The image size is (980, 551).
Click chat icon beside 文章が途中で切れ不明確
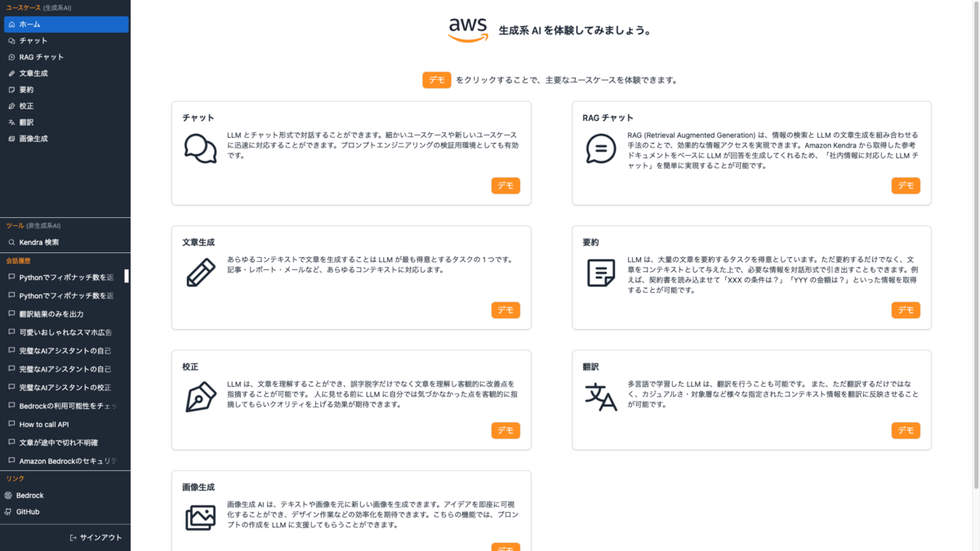11,442
